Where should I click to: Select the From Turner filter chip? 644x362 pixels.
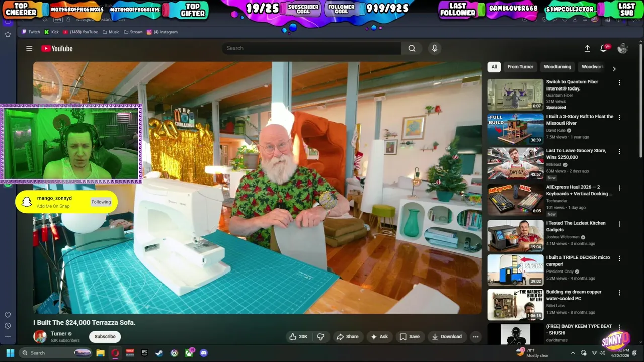coord(520,67)
